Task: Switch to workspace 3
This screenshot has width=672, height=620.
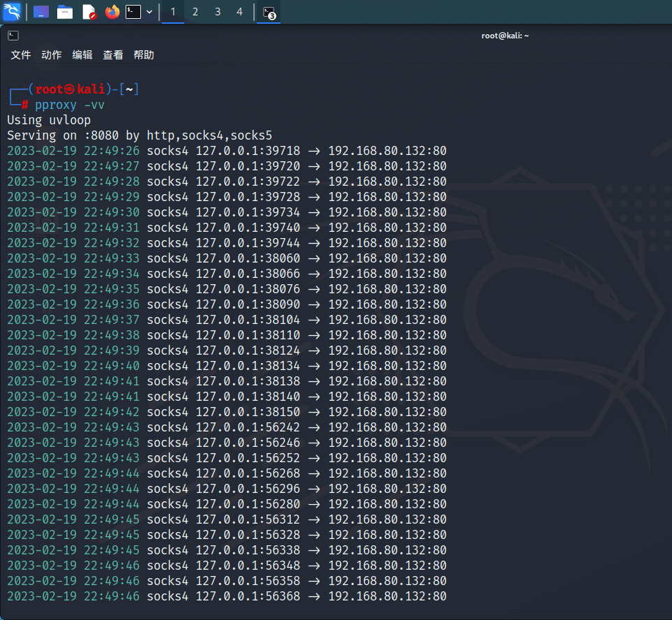Action: [x=218, y=12]
